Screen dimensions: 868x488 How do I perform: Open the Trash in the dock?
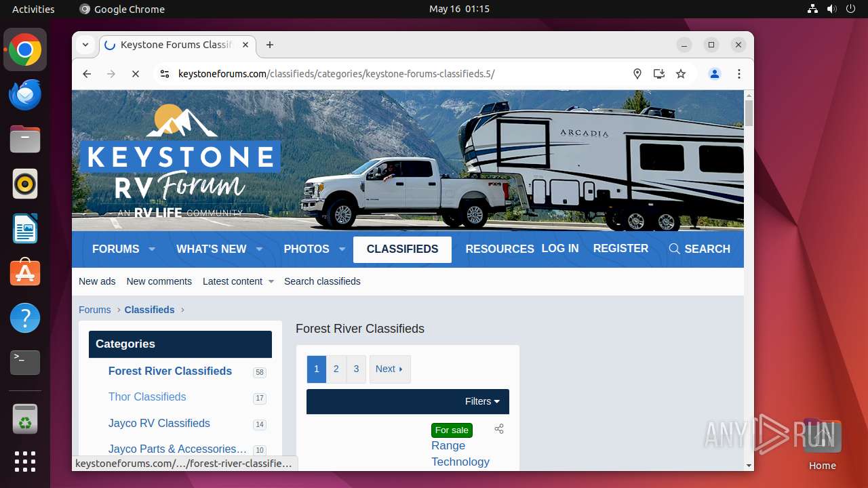click(25, 419)
